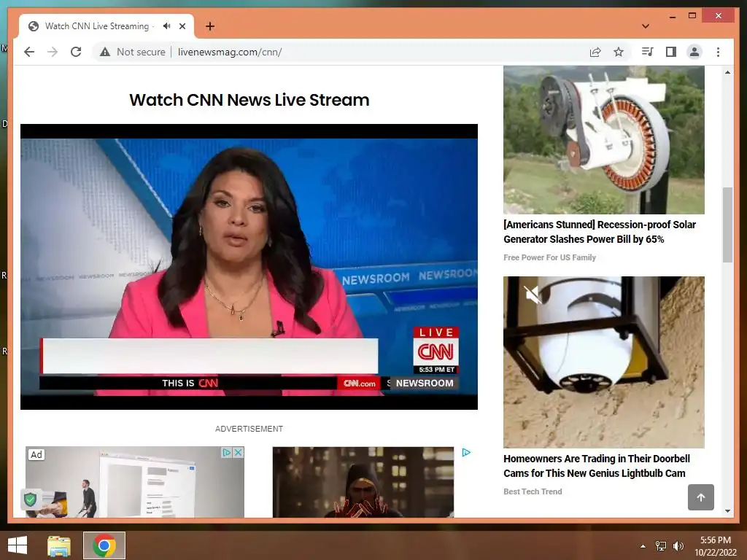Open the Not secure site warning

[x=133, y=52]
